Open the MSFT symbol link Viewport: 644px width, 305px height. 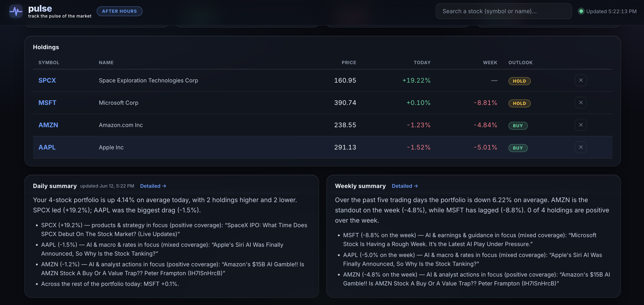[x=47, y=103]
